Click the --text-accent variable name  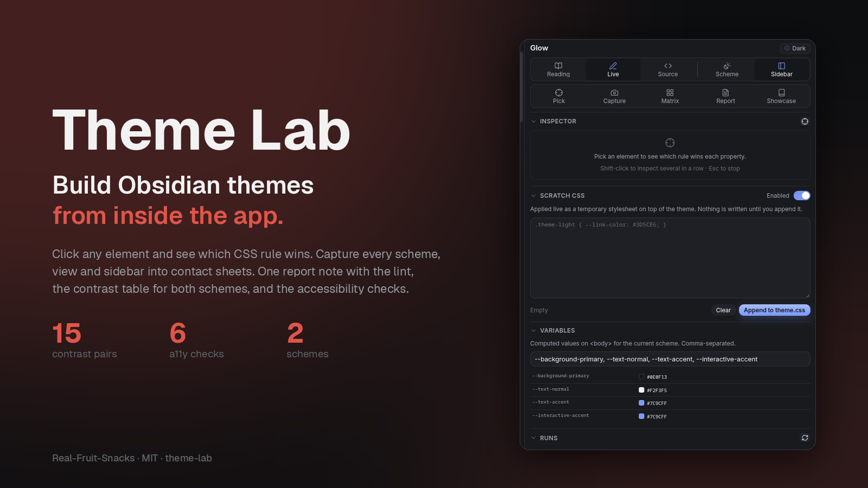click(x=551, y=402)
